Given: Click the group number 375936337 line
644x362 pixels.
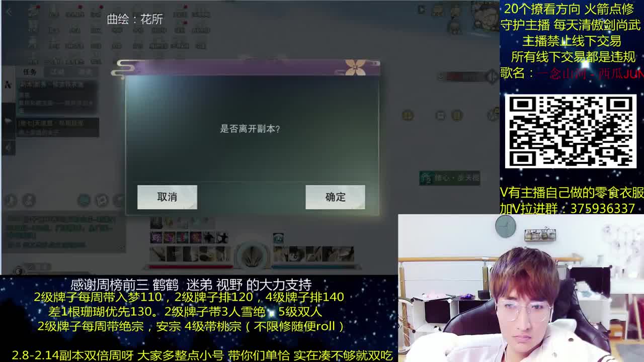Looking at the screenshot, I should 568,209.
